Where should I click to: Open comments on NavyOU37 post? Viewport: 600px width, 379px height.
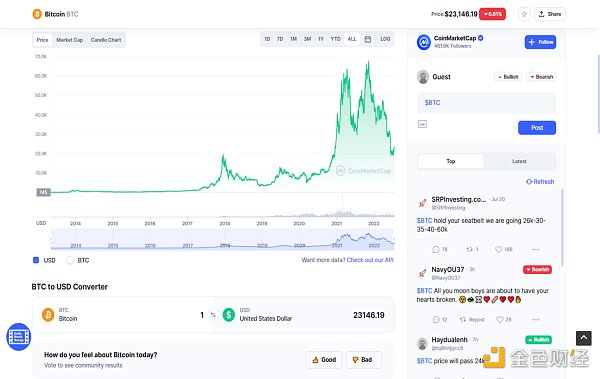click(436, 319)
